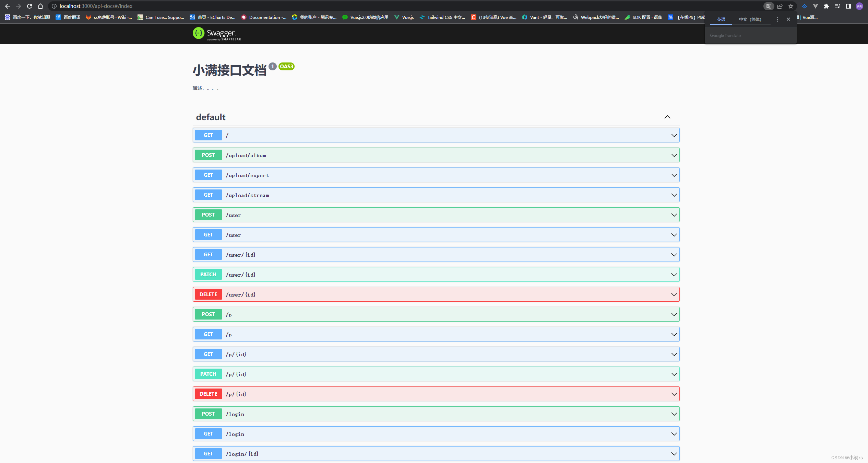The height and width of the screenshot is (463, 868).
Task: Click the media control playlist icon
Action: pos(837,6)
